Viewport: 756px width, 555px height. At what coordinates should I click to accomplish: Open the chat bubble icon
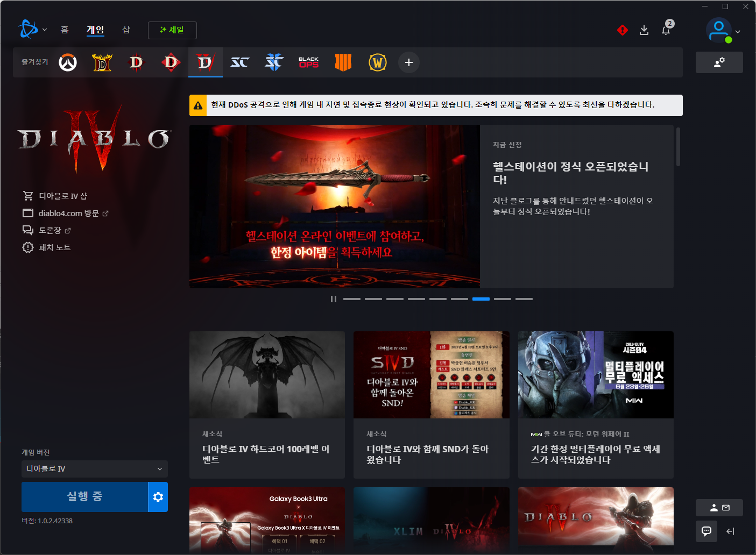706,531
